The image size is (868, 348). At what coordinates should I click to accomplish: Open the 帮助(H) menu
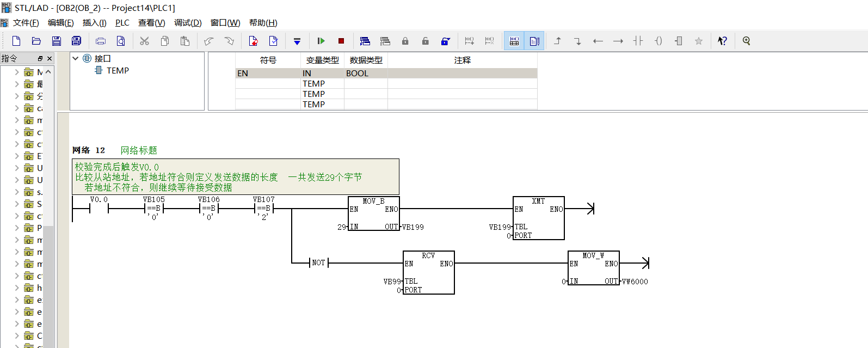[x=263, y=23]
